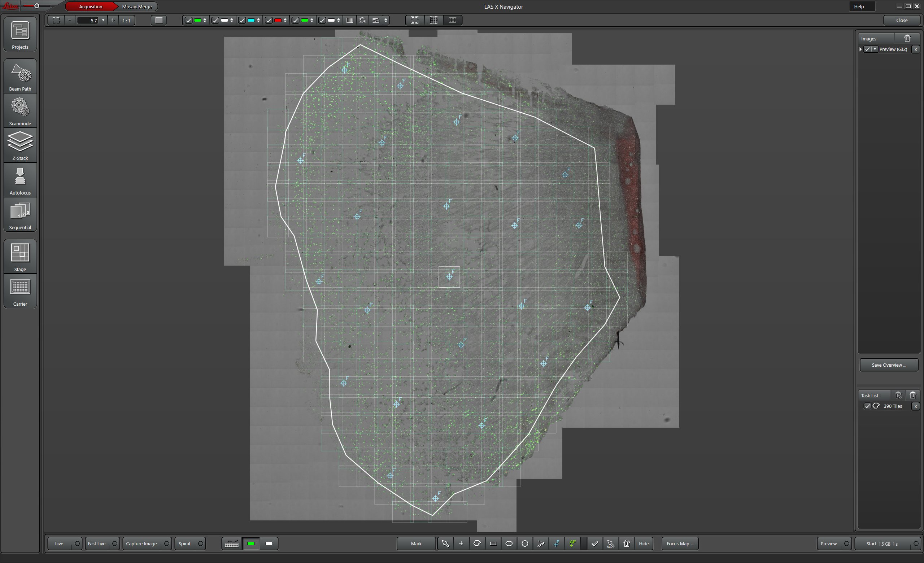Open the Preview (632) dropdown arrow
The width and height of the screenshot is (924, 563).
(x=875, y=49)
